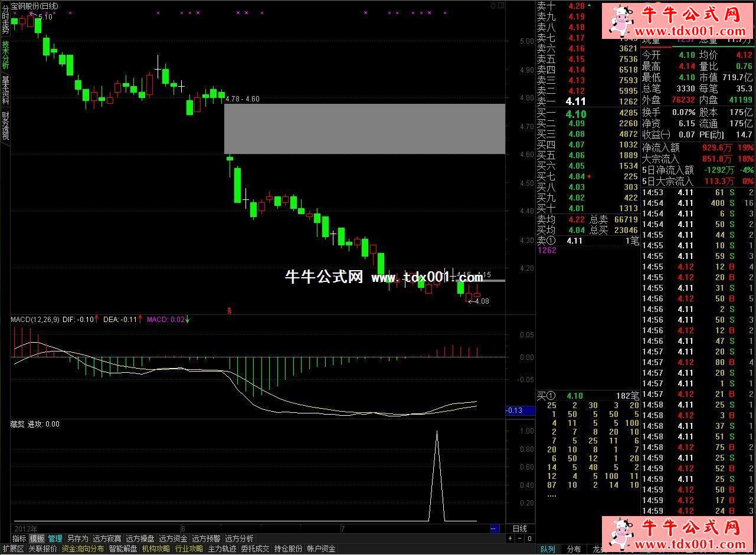Click the 最高 value 4.14
756x555 pixels.
687,66
